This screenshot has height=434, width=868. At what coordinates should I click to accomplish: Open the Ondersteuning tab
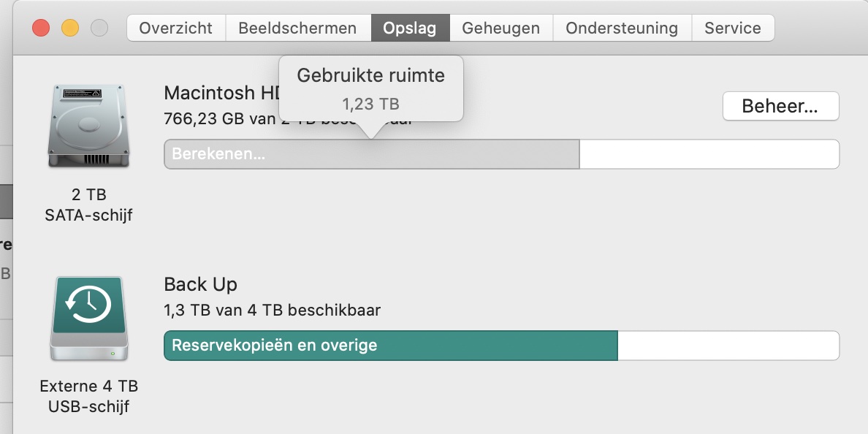tap(622, 28)
